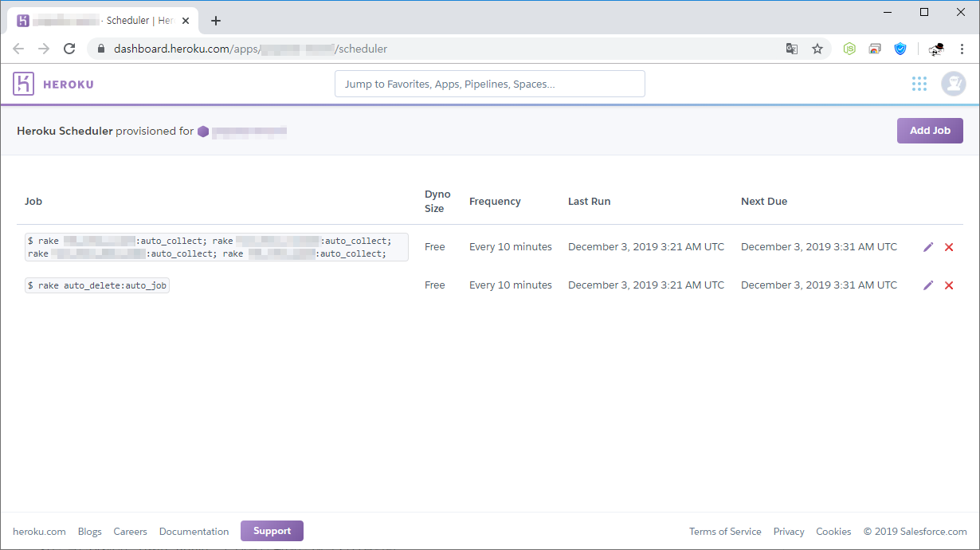
Task: Click the Last Run column header
Action: 590,202
